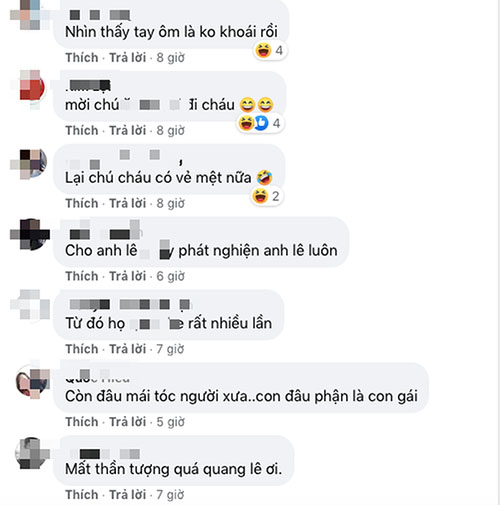Open avatar of the 'Còn đâu mái tóc' commenter
The height and width of the screenshot is (505, 500).
pyautogui.click(x=31, y=382)
